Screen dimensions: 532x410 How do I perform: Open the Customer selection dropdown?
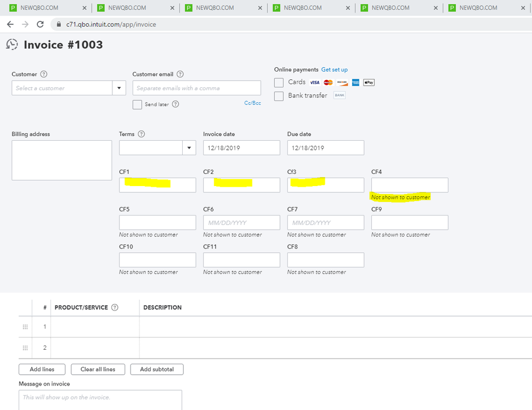pyautogui.click(x=119, y=87)
